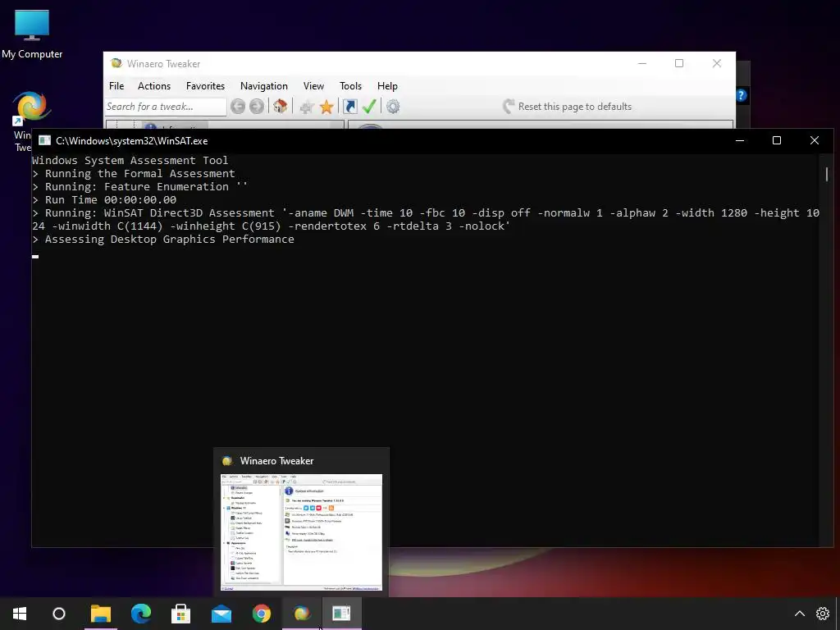This screenshot has height=630, width=840.
Task: Open the Favorites menu
Action: coord(205,85)
